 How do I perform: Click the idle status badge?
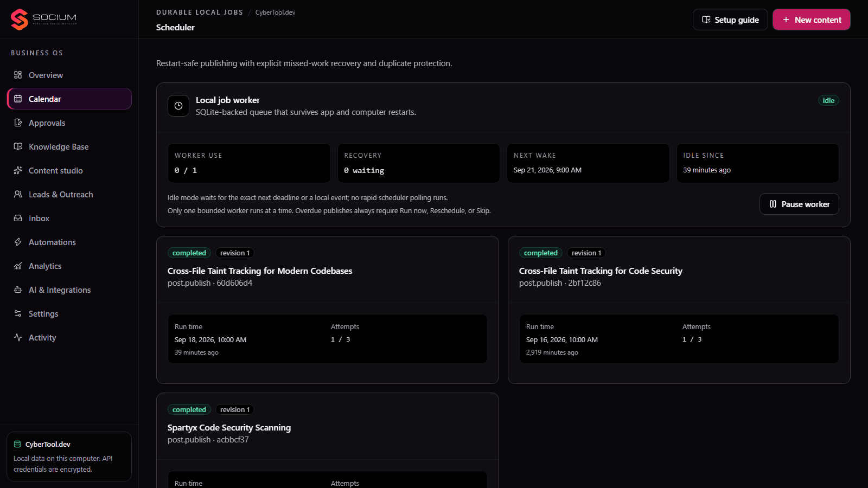pos(828,100)
